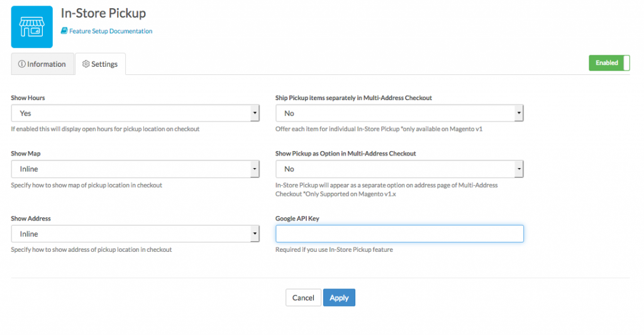Switch to the Information tab

(42, 64)
